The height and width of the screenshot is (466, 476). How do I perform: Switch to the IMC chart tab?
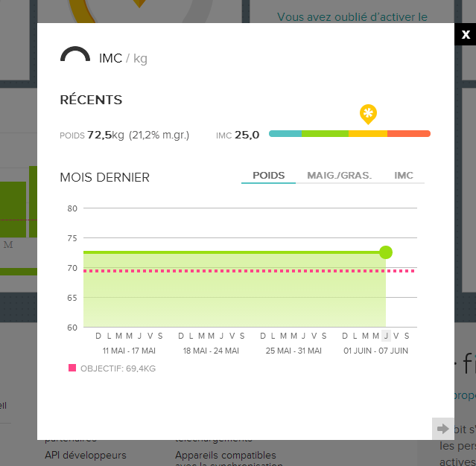(x=404, y=176)
